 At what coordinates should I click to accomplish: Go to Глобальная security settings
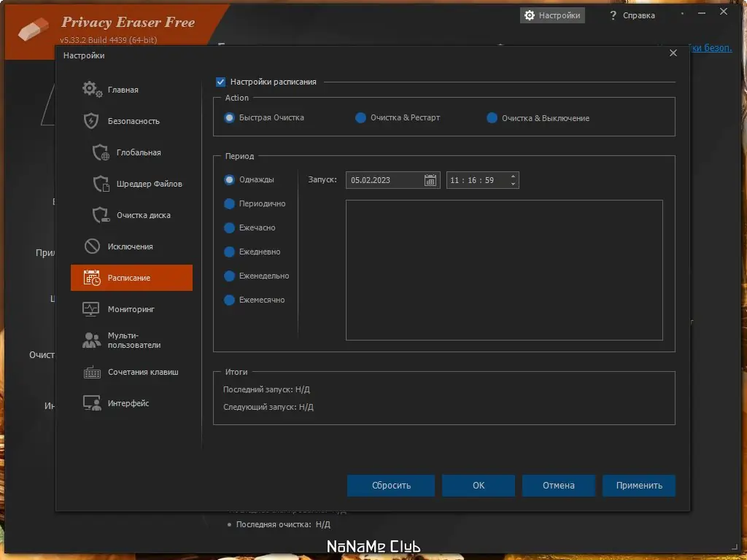pyautogui.click(x=131, y=152)
